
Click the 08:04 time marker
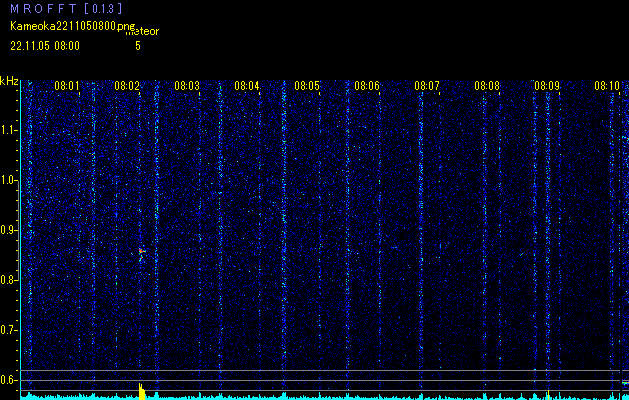point(247,86)
